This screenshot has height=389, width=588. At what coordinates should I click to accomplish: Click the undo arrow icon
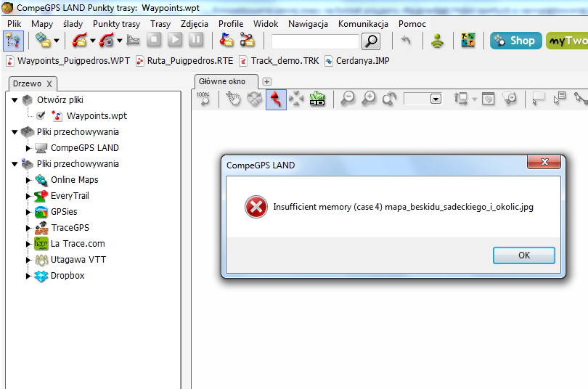(406, 40)
